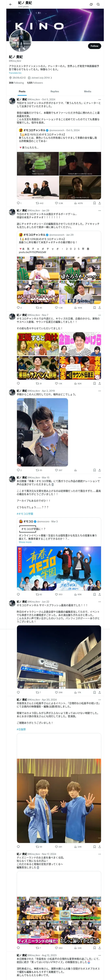Repost the Oct 5, 2024 post
The height and width of the screenshot is (980, 110).
pyautogui.click(x=39, y=203)
